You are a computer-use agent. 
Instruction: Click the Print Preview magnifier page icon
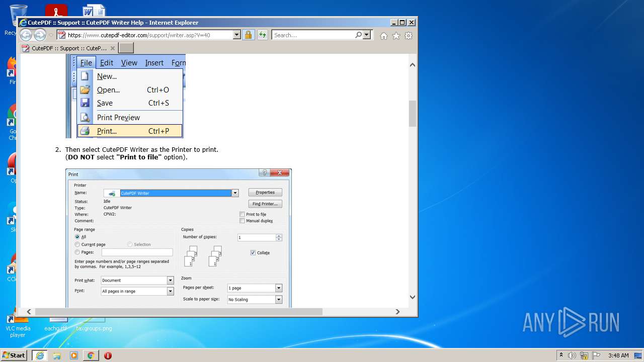pos(86,118)
